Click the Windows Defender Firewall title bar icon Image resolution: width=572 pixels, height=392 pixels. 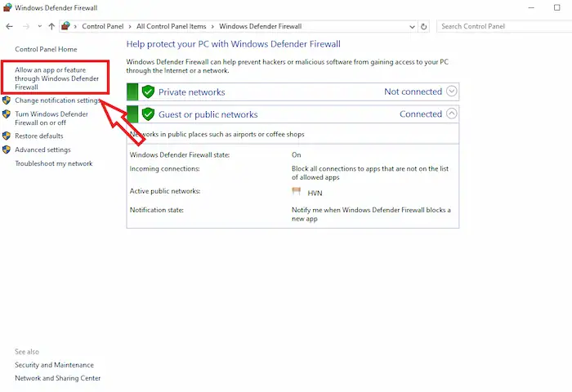(7, 7)
